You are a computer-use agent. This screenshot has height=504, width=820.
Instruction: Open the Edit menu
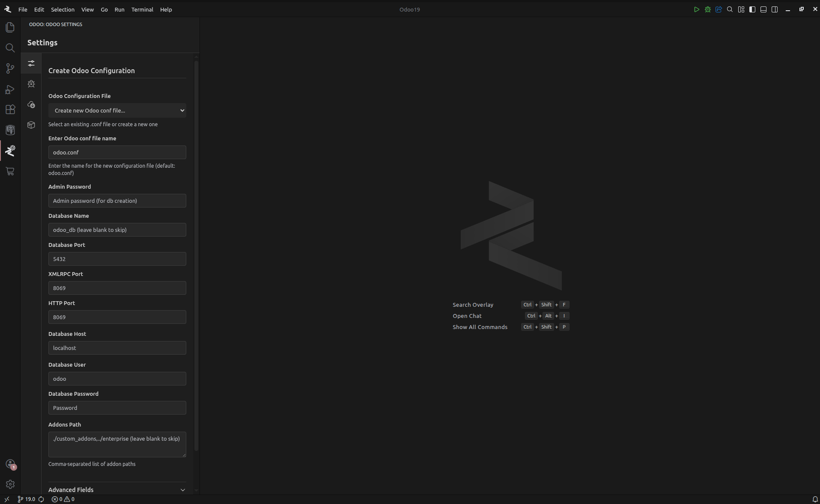coord(39,9)
